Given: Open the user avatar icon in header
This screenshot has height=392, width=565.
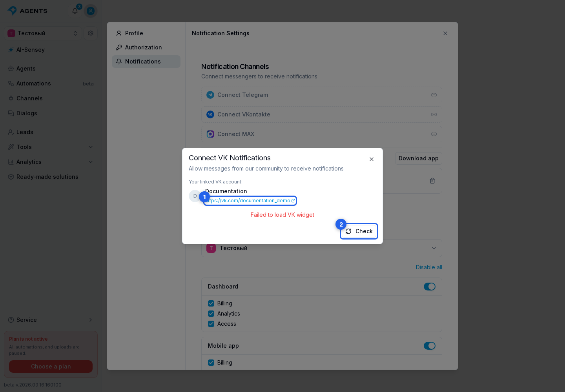Looking at the screenshot, I should point(91,11).
